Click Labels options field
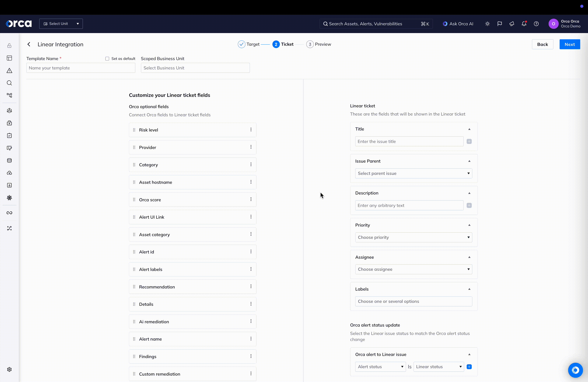 414,301
